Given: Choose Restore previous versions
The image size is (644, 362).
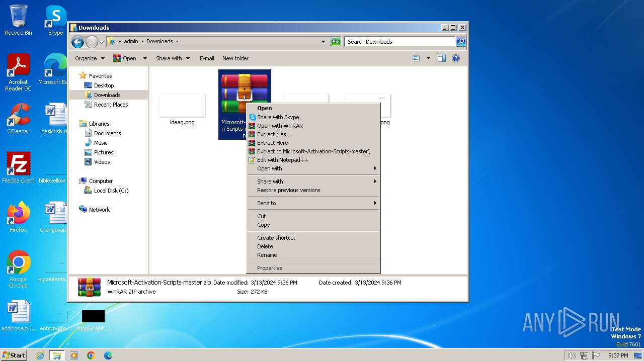Looking at the screenshot, I should 313,190.
